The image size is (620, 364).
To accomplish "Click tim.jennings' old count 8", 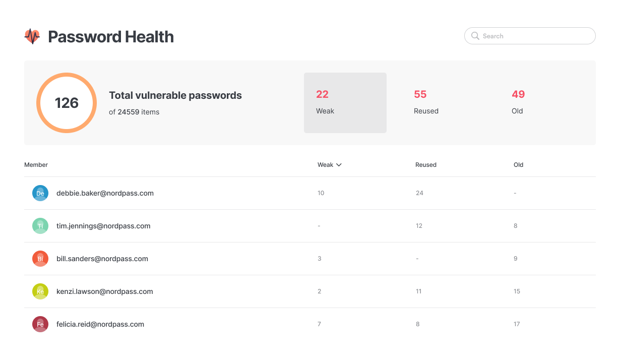I will tap(516, 226).
